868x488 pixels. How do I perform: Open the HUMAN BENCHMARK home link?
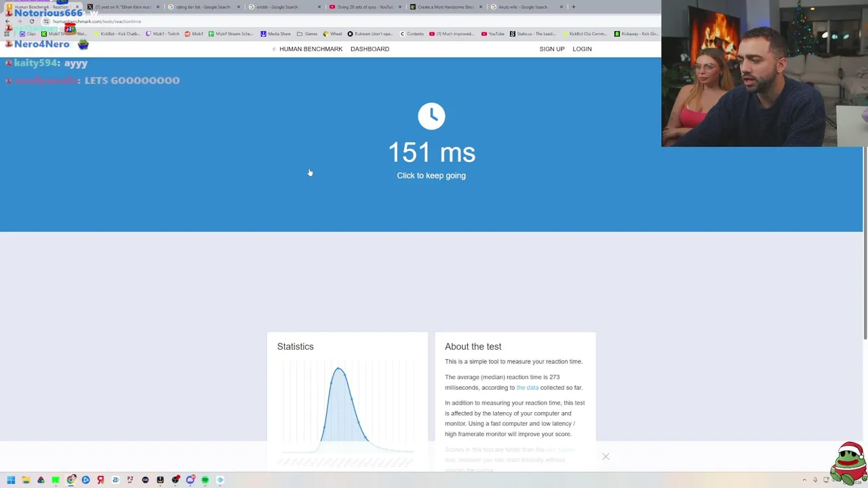click(307, 49)
